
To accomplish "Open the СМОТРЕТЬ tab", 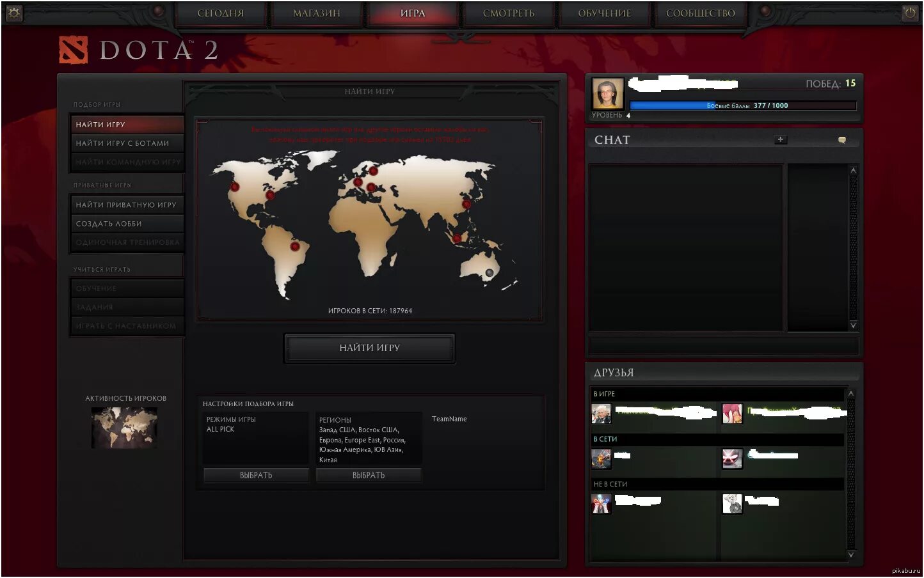I will pos(509,13).
